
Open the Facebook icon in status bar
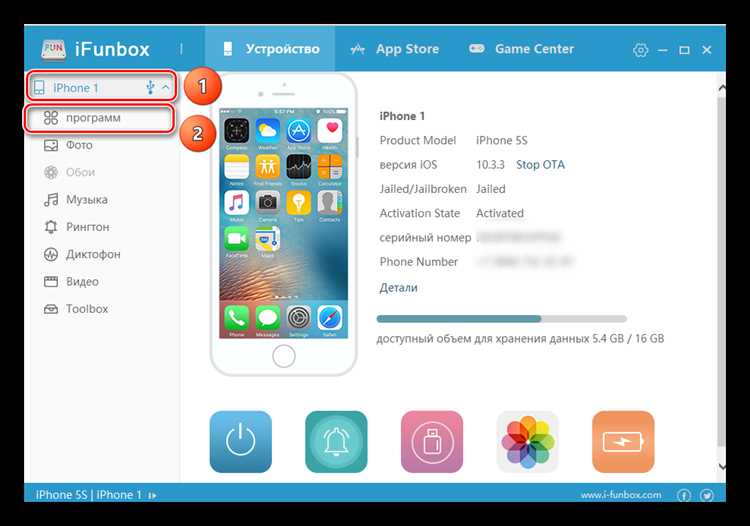pos(684,495)
